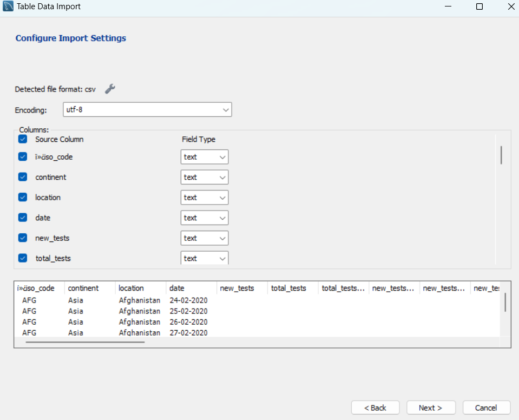Uncheck the iso_code column checkbox
This screenshot has width=519, height=420.
pyautogui.click(x=22, y=156)
